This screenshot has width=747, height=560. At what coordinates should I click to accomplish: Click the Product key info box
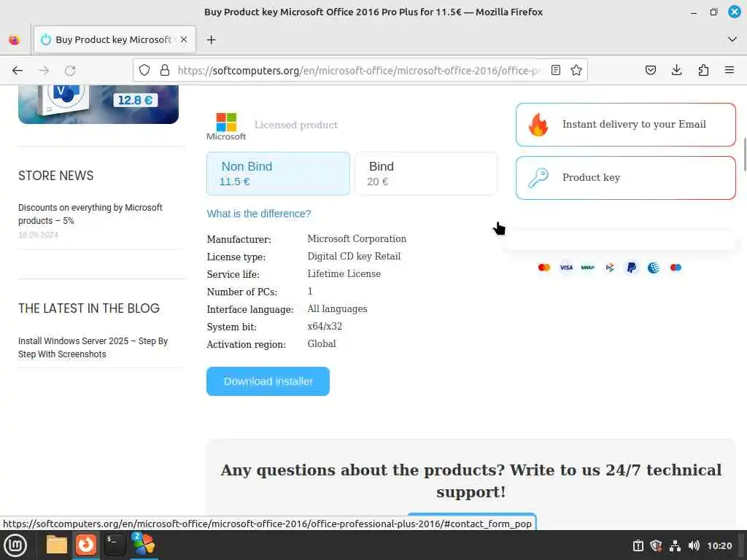[x=625, y=178]
